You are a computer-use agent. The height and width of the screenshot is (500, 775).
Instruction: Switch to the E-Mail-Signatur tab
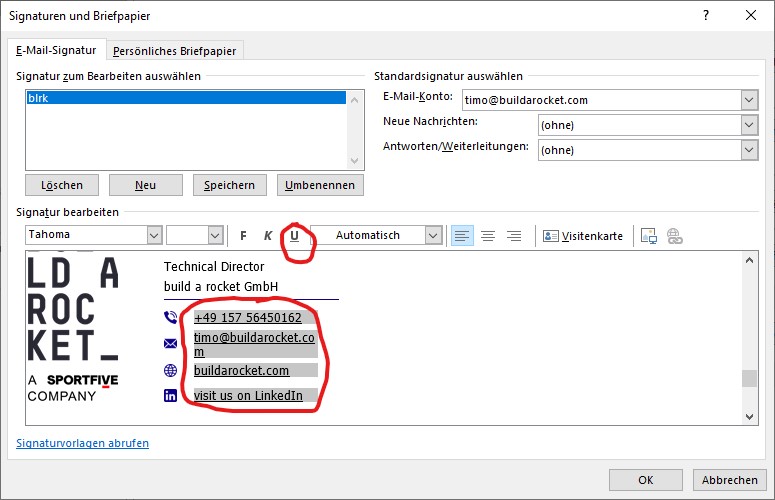point(56,50)
